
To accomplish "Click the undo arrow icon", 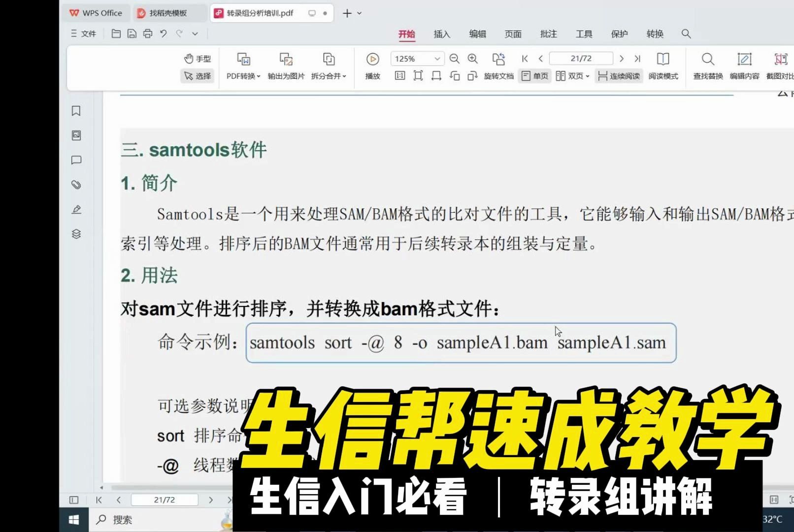I will (164, 33).
